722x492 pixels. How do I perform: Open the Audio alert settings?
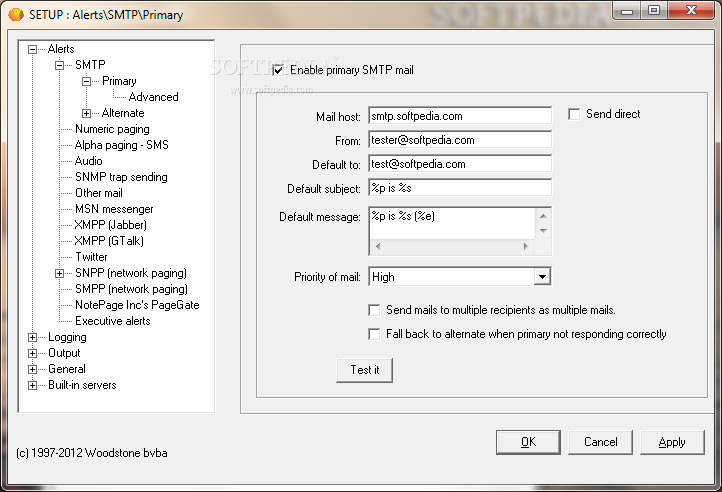click(x=88, y=161)
